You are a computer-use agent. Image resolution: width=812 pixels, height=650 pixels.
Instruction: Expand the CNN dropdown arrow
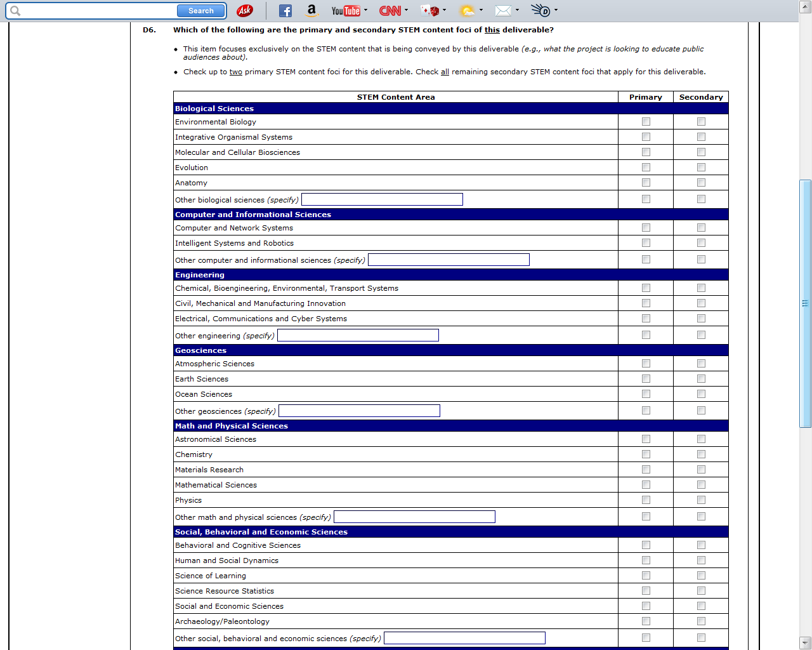[407, 10]
